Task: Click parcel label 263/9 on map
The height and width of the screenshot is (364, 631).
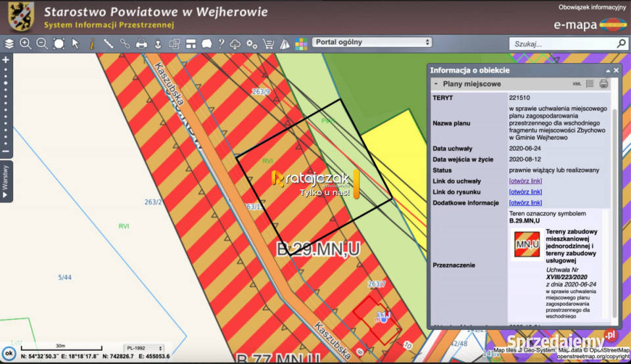Action: (x=261, y=92)
